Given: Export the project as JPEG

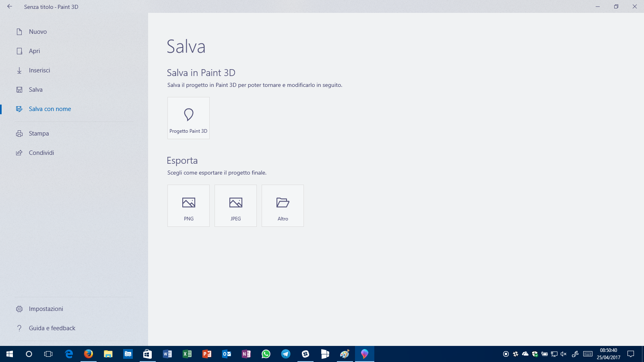Looking at the screenshot, I should click(x=235, y=206).
